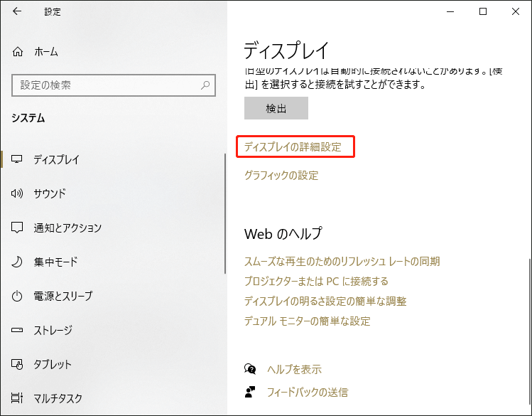This screenshot has height=416, width=532.
Task: Click the notification icon beside 通知とアクション
Action: (17, 227)
